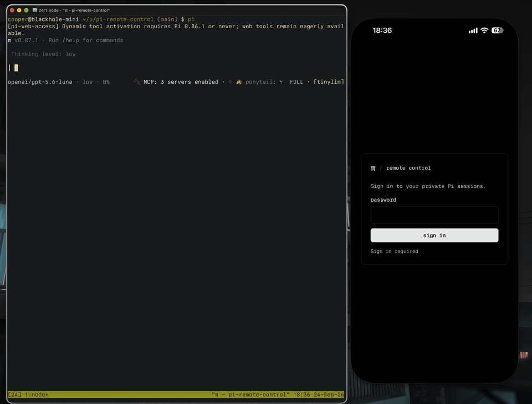Screen dimensions: 532x404
Task: Click the terminal window title text
Action: tap(74, 11)
